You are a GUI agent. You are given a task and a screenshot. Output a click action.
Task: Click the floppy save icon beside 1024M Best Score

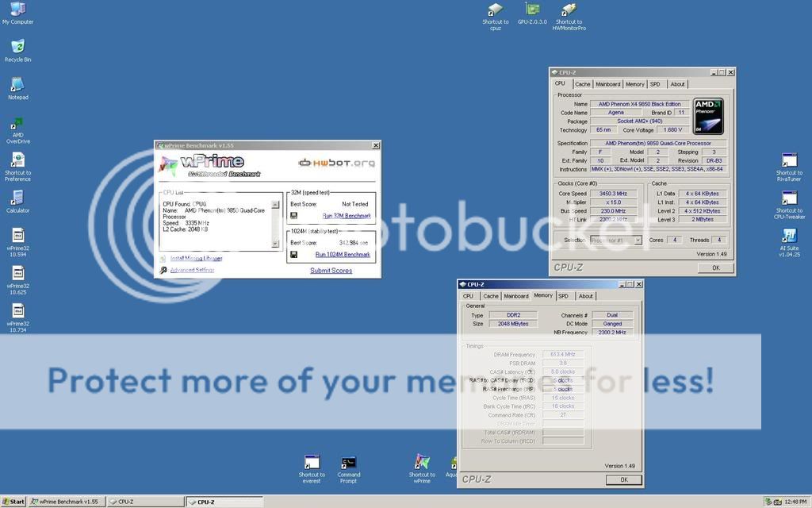(x=293, y=255)
